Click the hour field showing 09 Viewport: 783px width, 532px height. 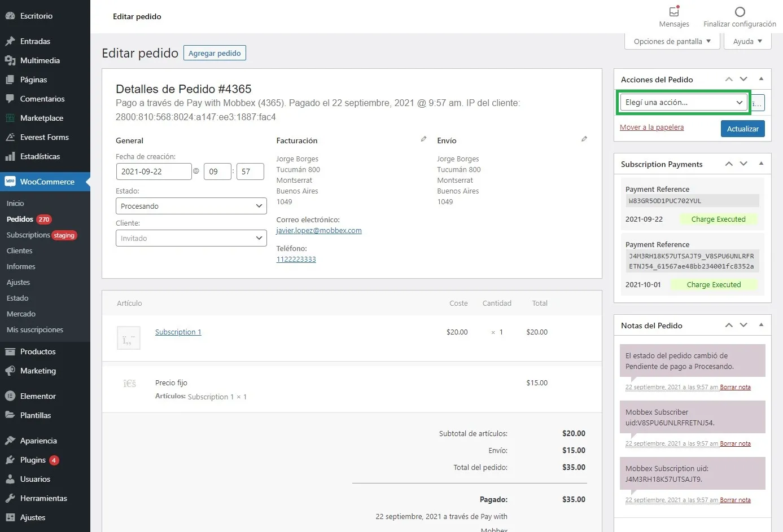tap(217, 172)
